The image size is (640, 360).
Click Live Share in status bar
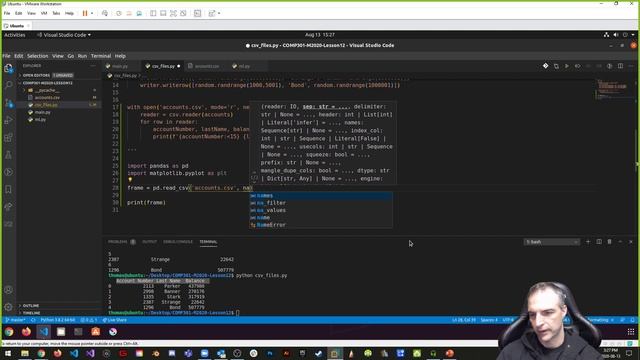click(x=115, y=320)
